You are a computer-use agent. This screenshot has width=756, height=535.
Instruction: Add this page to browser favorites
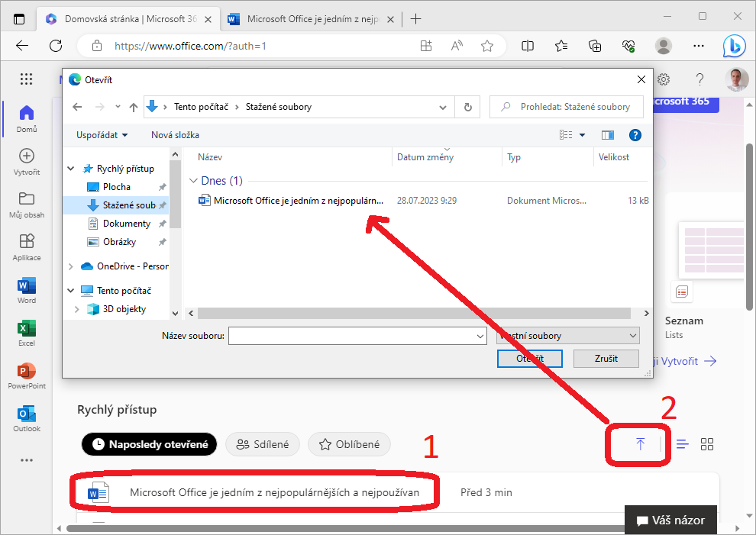487,46
